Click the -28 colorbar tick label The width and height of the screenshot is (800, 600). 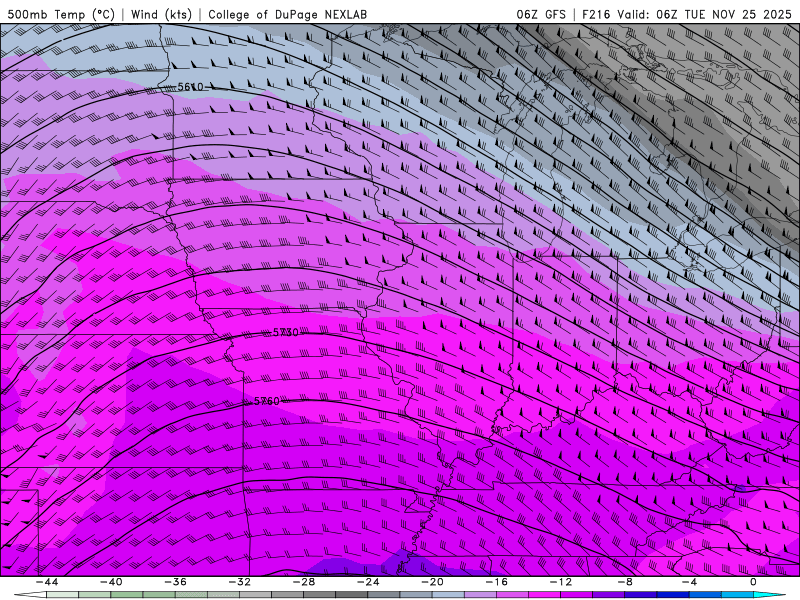tap(304, 582)
